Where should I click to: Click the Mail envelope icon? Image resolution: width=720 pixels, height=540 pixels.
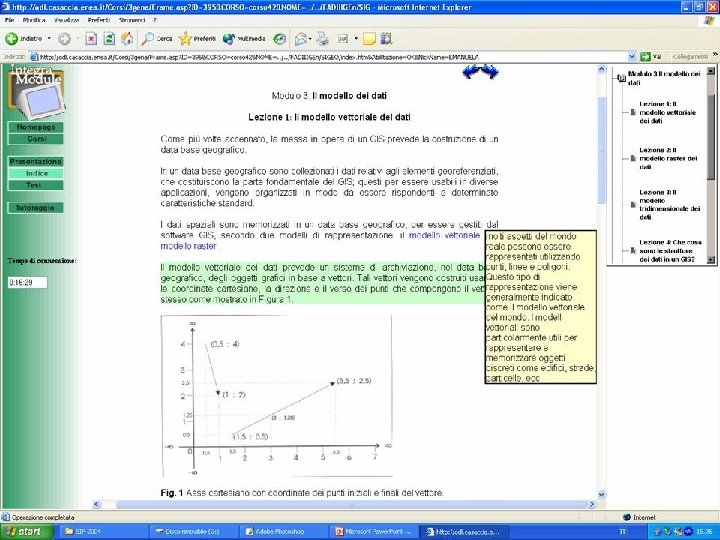click(x=300, y=39)
